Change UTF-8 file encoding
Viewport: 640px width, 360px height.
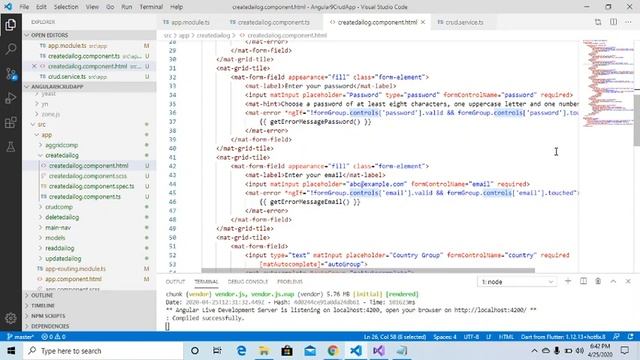click(x=471, y=337)
